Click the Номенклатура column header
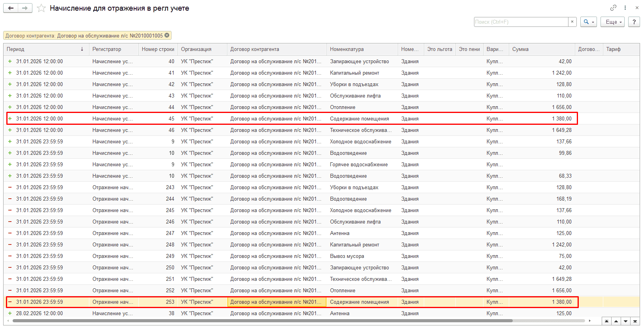Viewport: 644px width, 329px height. click(362, 49)
